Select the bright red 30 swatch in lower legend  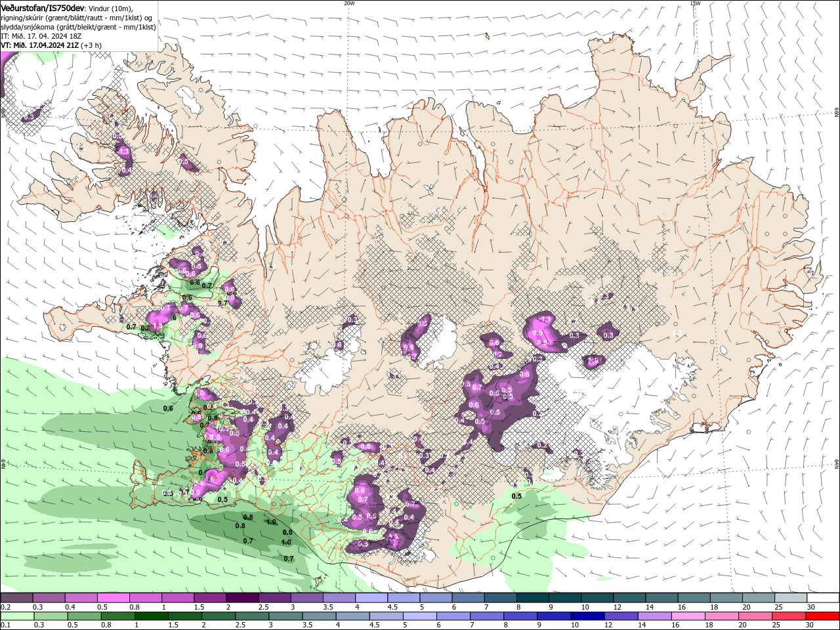click(823, 616)
